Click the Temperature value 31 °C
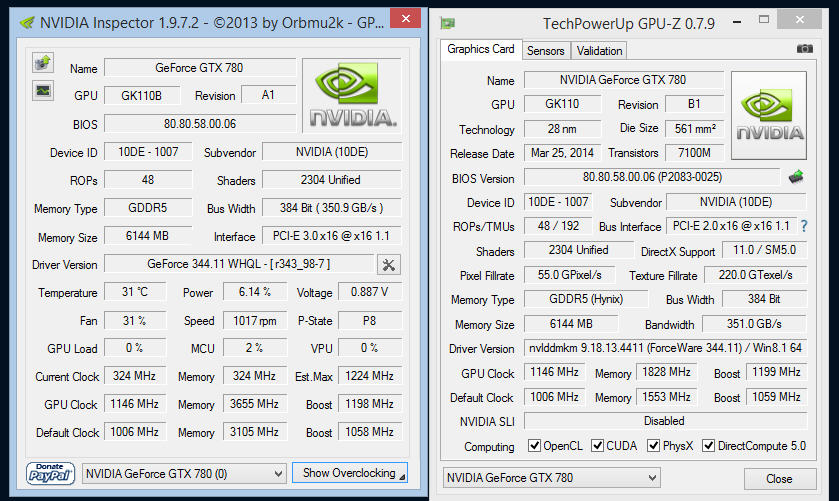Image resolution: width=839 pixels, height=501 pixels. coord(135,292)
